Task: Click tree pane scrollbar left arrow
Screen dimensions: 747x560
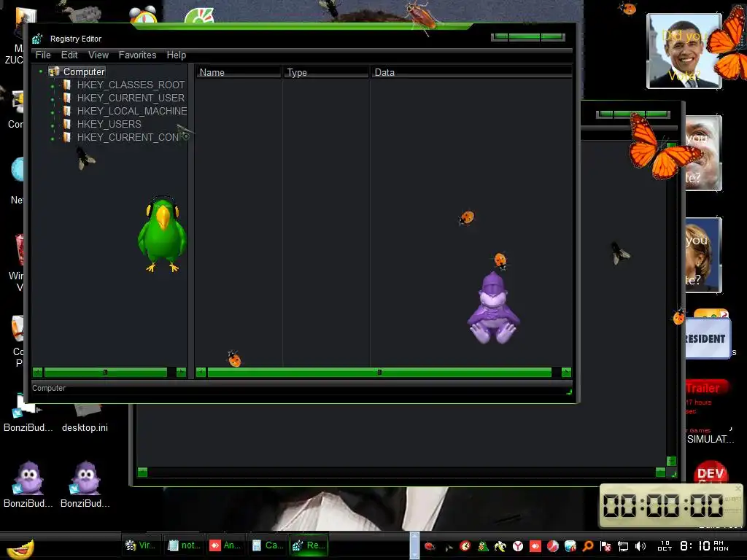Action: coord(38,373)
